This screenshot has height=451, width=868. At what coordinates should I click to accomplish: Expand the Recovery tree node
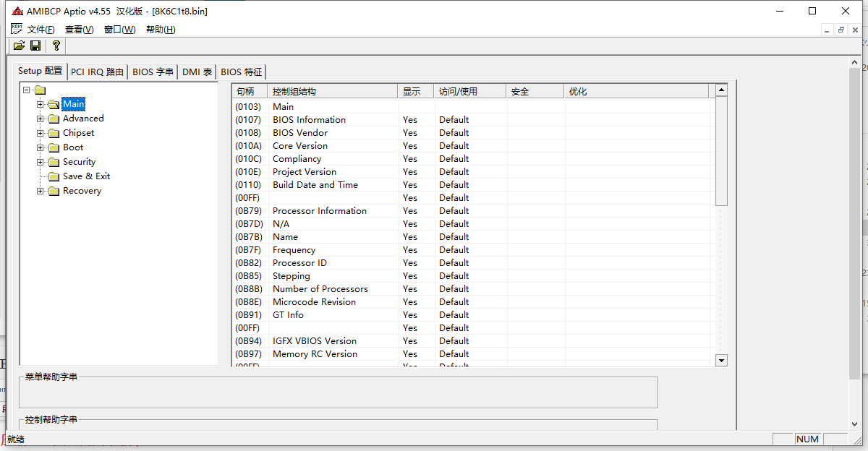point(41,191)
